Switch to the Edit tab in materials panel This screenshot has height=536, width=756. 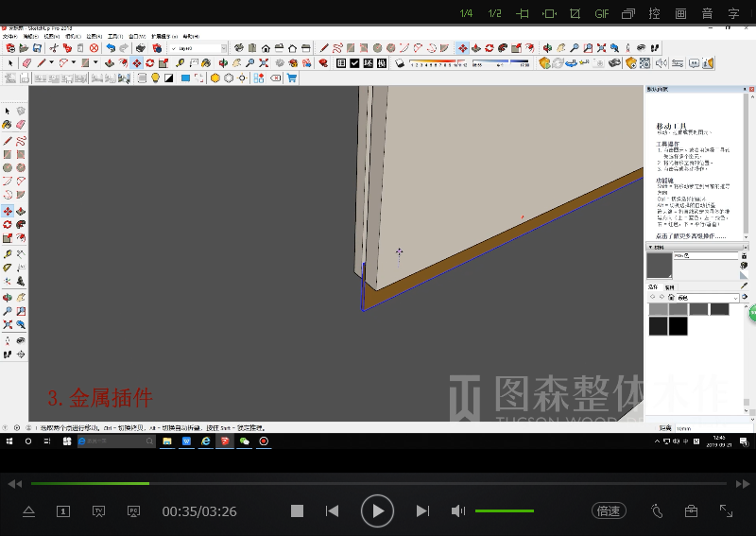[669, 286]
